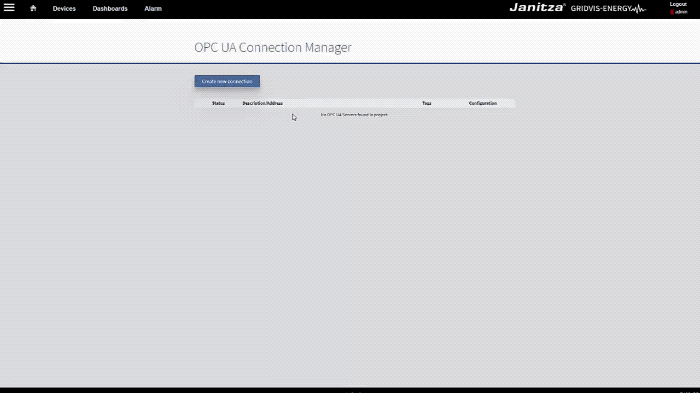
Task: Open the Dashboards menu
Action: 110,8
